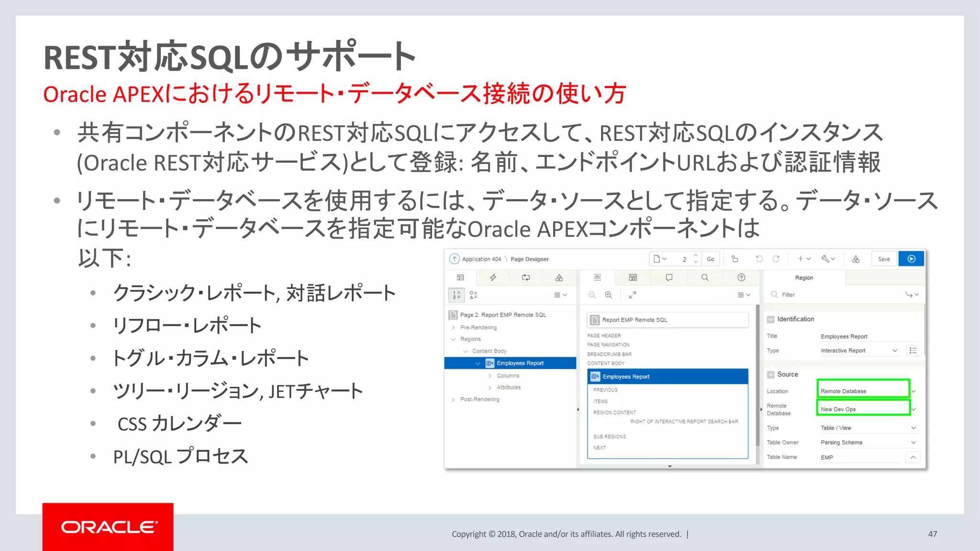The height and width of the screenshot is (551, 980).
Task: Open the page selector document dropdown
Action: pyautogui.click(x=660, y=259)
